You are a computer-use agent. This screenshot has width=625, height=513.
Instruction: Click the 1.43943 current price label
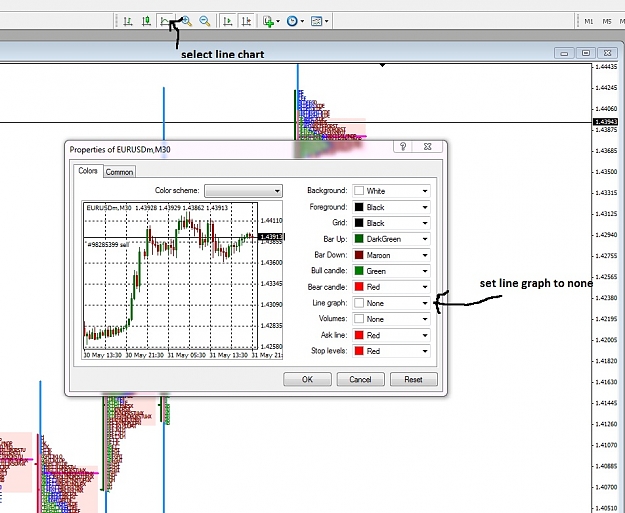605,122
